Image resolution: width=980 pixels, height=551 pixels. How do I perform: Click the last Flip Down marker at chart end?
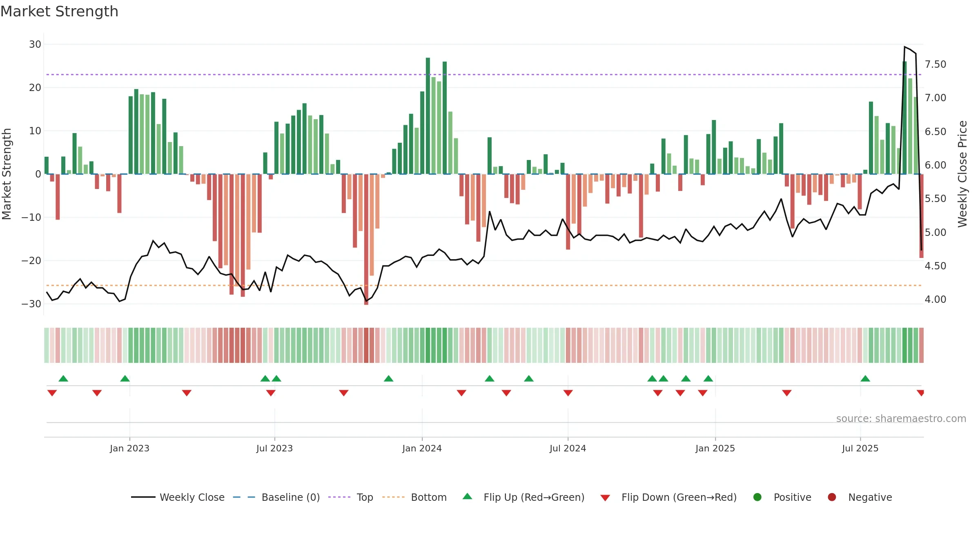pyautogui.click(x=920, y=393)
